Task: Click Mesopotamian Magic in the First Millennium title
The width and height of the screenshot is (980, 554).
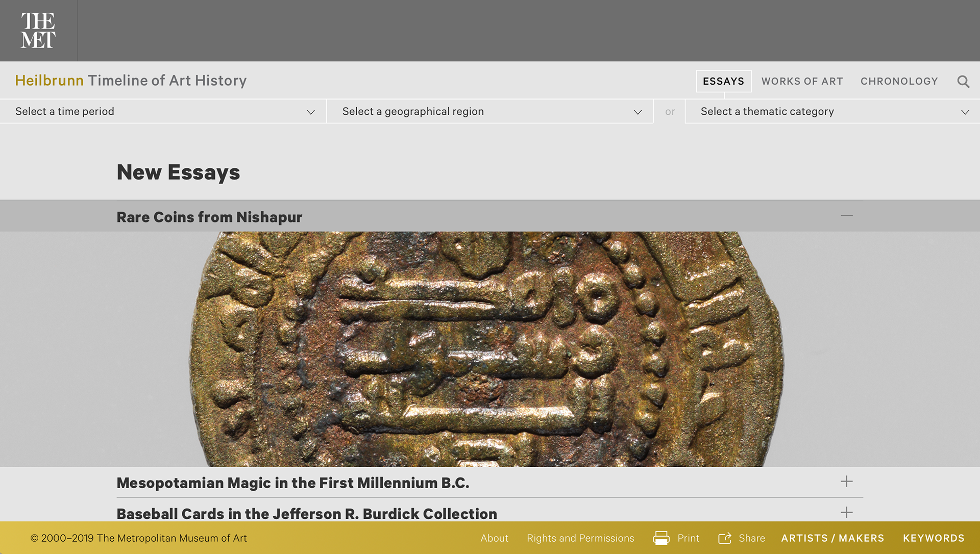Action: (x=293, y=483)
